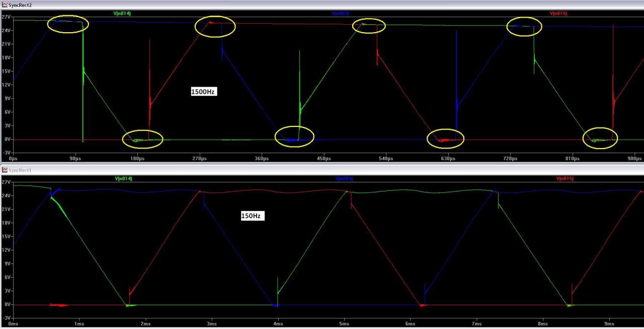Click the 540µs time axis label

coord(386,159)
